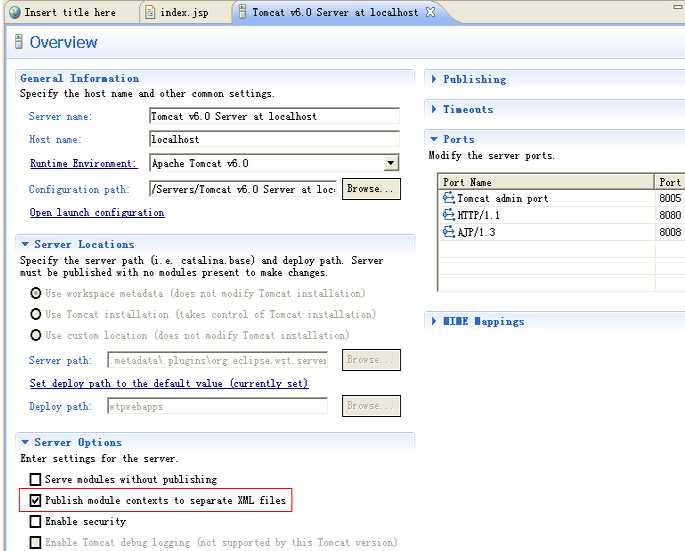Click Open launch configuration link
The height and width of the screenshot is (551, 685).
coord(97,213)
